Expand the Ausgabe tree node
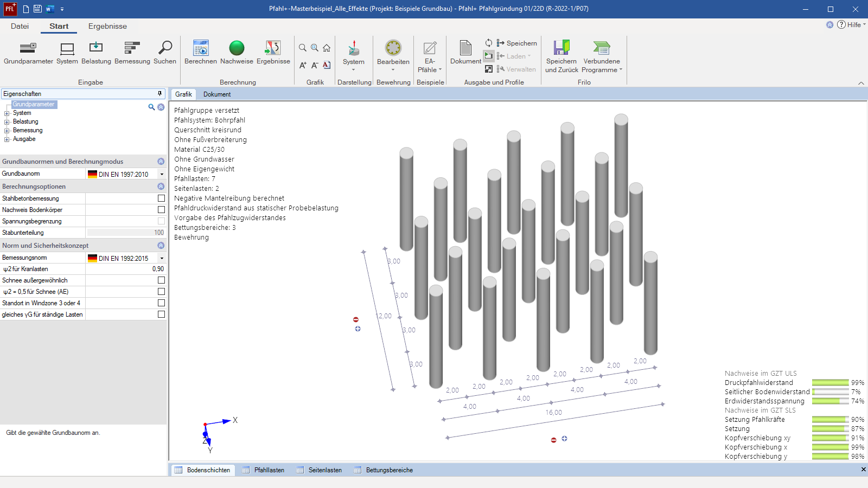 pyautogui.click(x=7, y=139)
